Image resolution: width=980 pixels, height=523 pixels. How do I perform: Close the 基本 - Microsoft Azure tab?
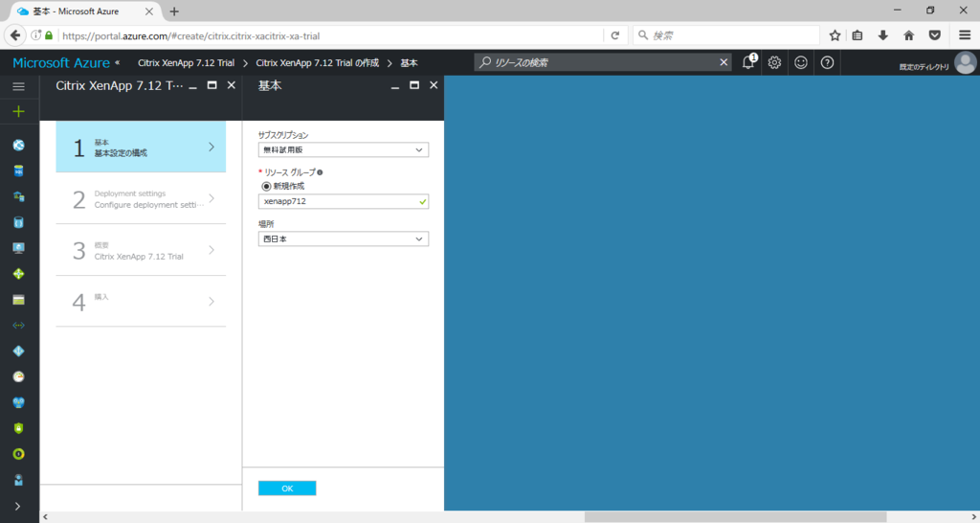148,11
